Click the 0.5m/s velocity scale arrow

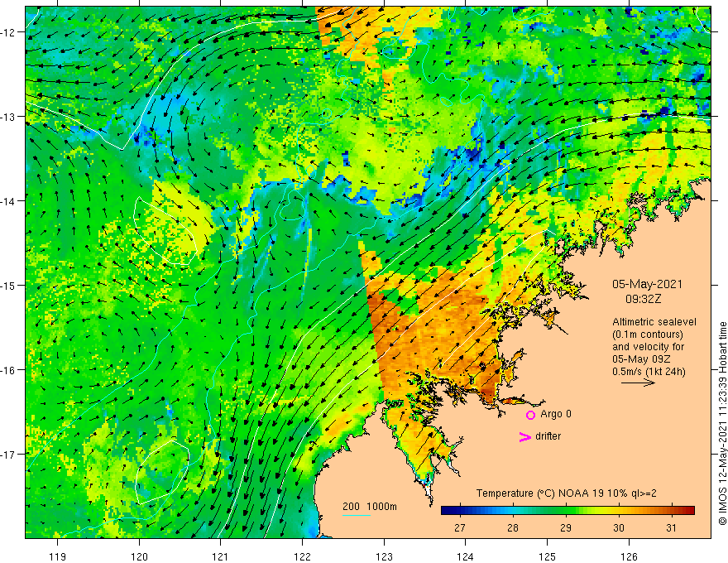coord(639,383)
